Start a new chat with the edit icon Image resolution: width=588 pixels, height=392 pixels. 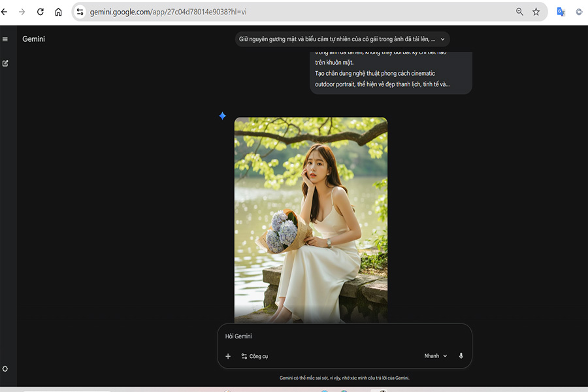pos(5,63)
